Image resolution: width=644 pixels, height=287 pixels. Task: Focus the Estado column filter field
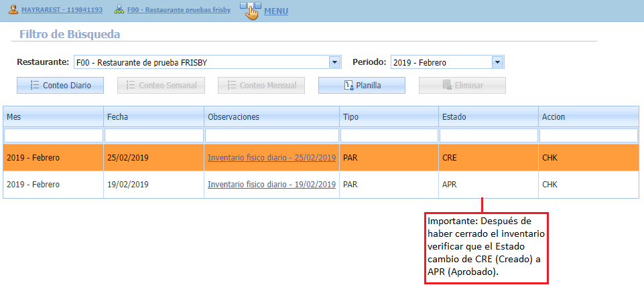click(x=489, y=135)
